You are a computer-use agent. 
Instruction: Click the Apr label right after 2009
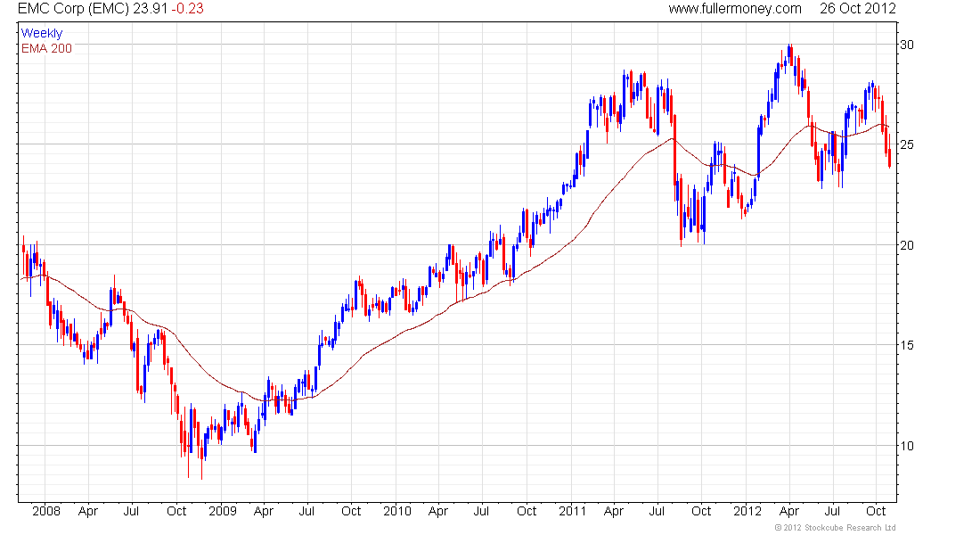point(264,511)
